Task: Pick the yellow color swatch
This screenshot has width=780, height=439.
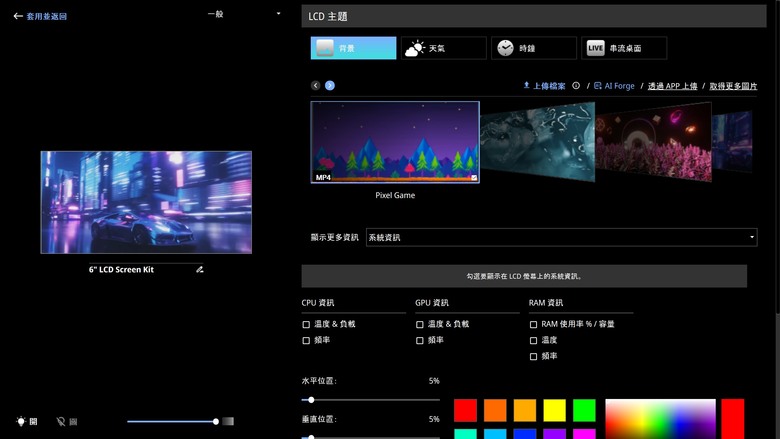Action: pyautogui.click(x=555, y=410)
